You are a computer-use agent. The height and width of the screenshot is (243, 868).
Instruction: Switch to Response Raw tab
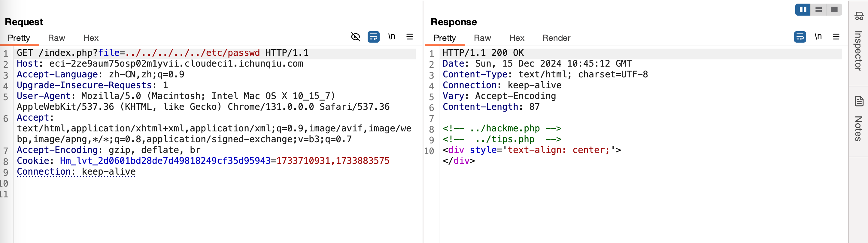coord(482,38)
